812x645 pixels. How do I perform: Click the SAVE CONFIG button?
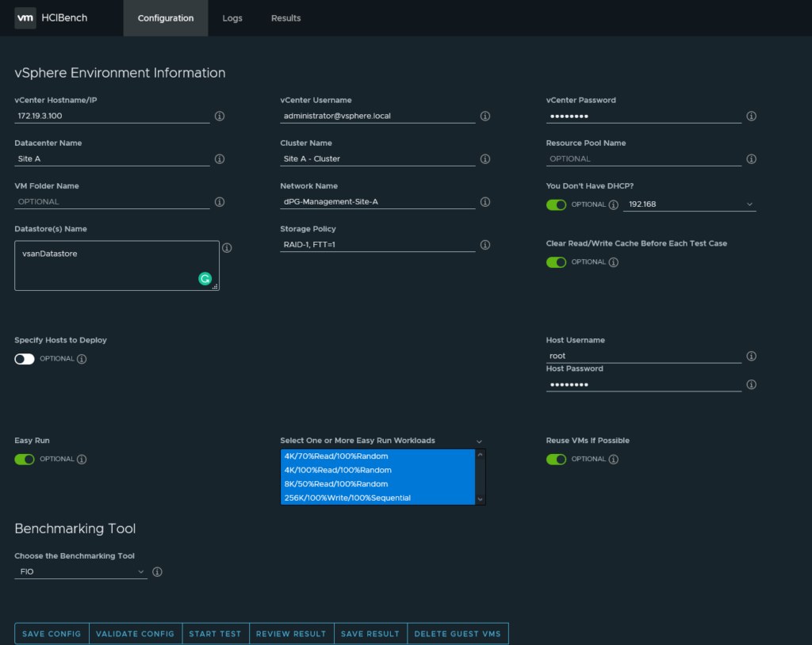tap(52, 634)
